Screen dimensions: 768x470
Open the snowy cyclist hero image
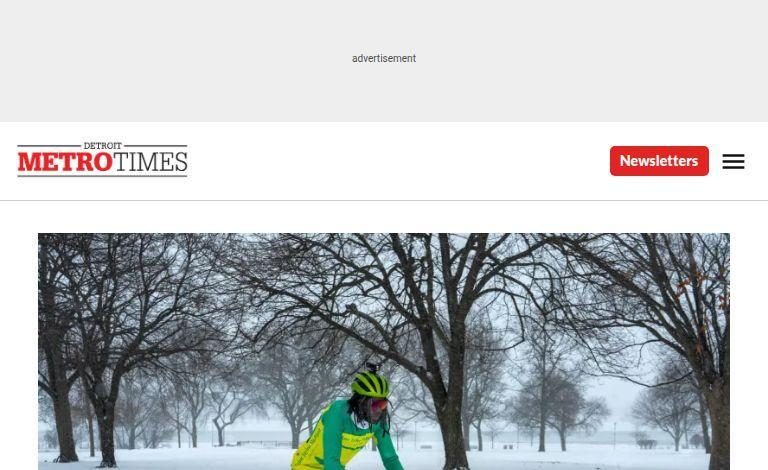[384, 352]
